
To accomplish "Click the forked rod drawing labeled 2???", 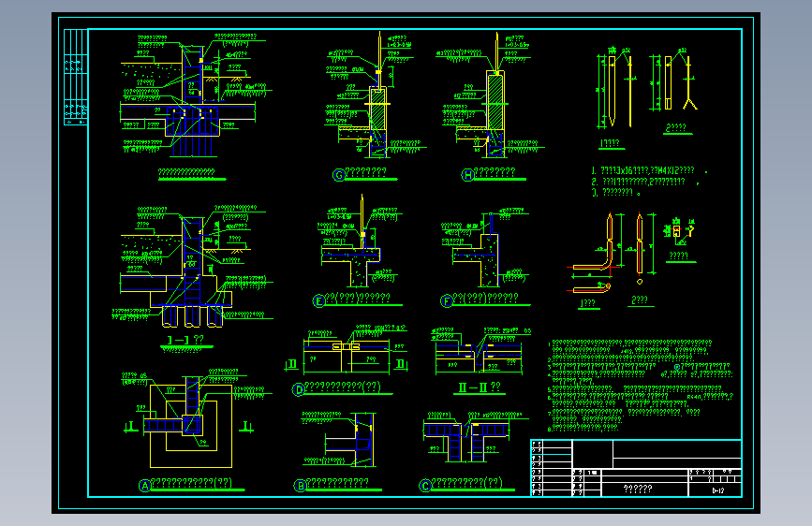I will point(689,83).
